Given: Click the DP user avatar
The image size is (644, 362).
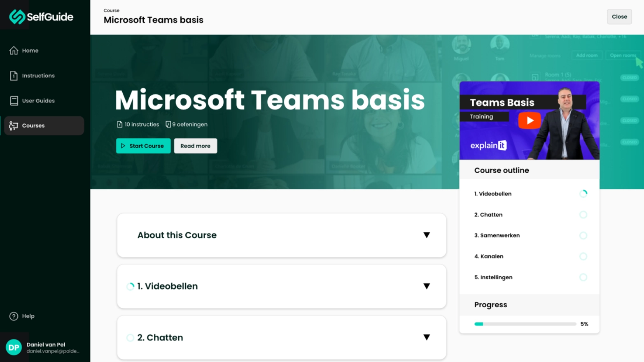Looking at the screenshot, I should 14,347.
